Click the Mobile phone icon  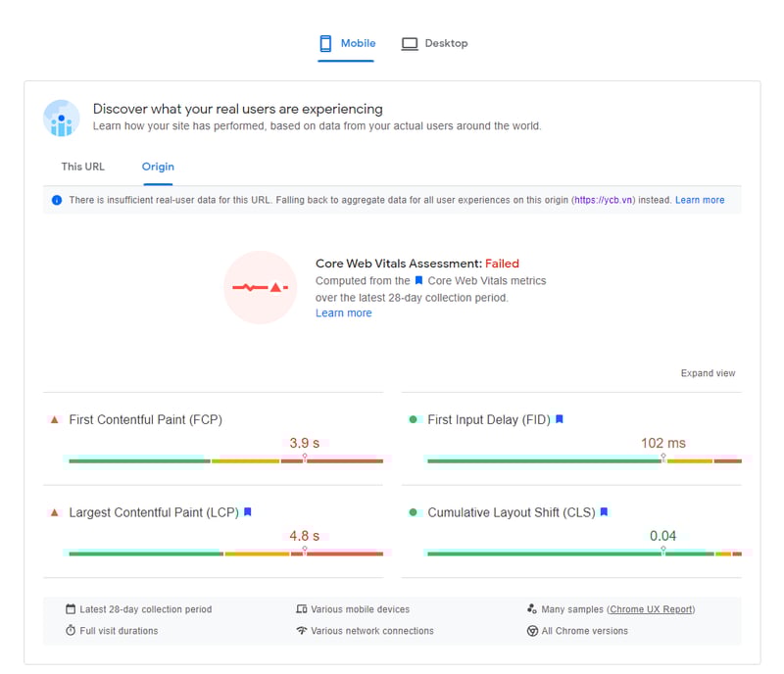click(326, 44)
